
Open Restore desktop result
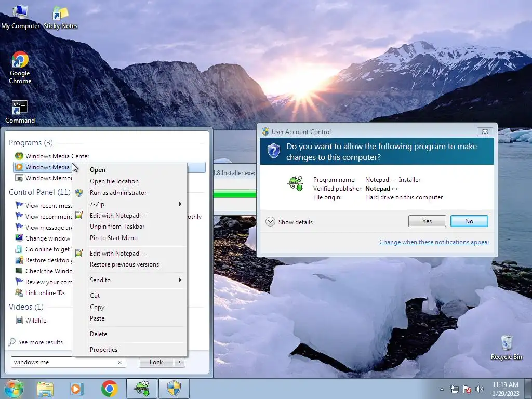(44, 260)
